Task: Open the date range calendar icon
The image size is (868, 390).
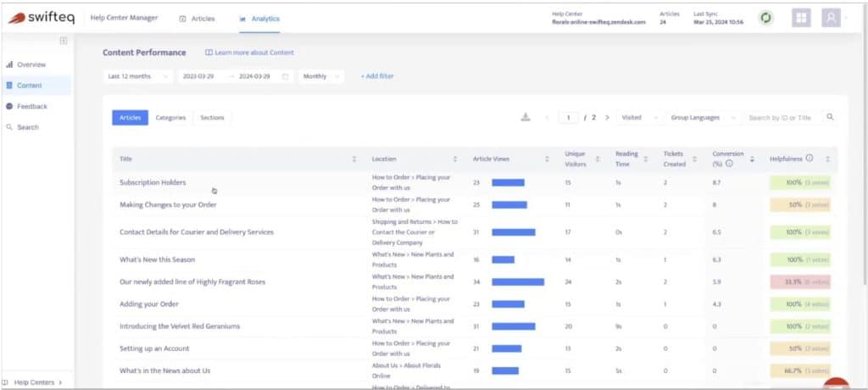Action: click(x=285, y=76)
